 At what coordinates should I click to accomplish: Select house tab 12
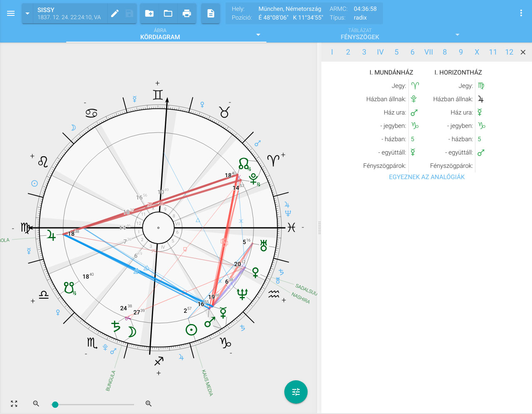click(x=509, y=52)
